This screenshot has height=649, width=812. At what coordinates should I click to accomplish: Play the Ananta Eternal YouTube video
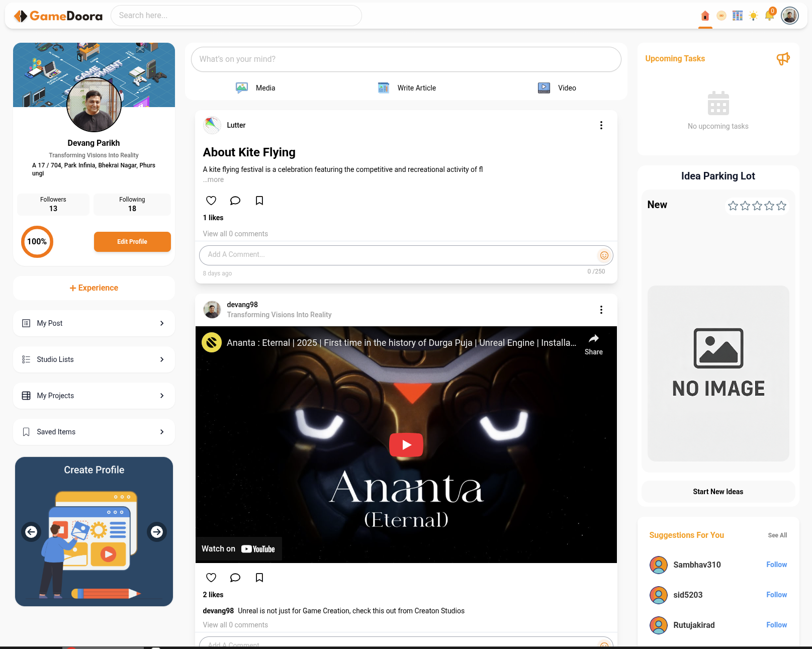tap(406, 445)
